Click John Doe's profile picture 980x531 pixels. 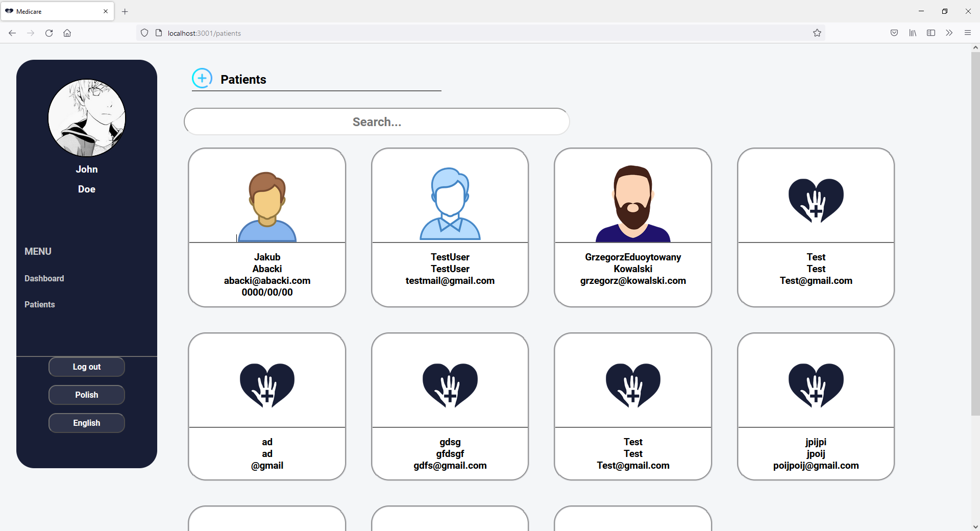pyautogui.click(x=86, y=117)
